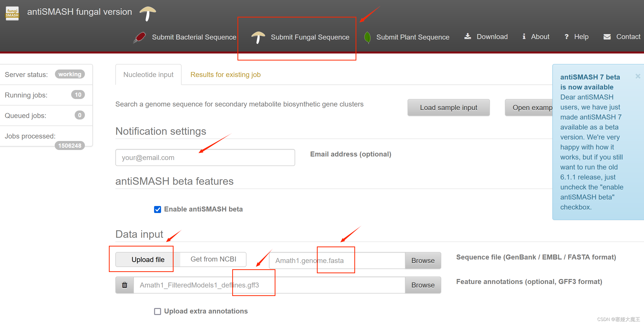Click the email address input field
This screenshot has width=644, height=324.
pos(205,157)
